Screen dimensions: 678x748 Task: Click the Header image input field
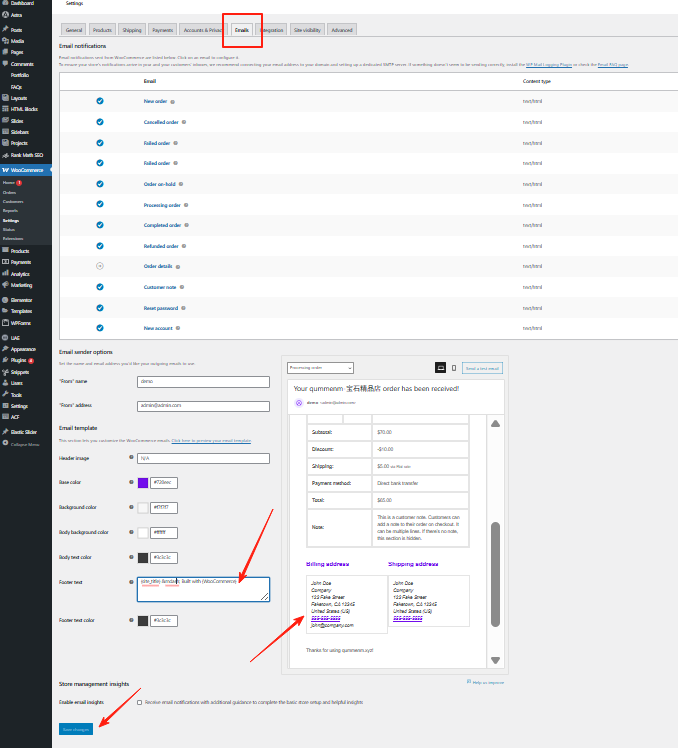pyautogui.click(x=203, y=458)
